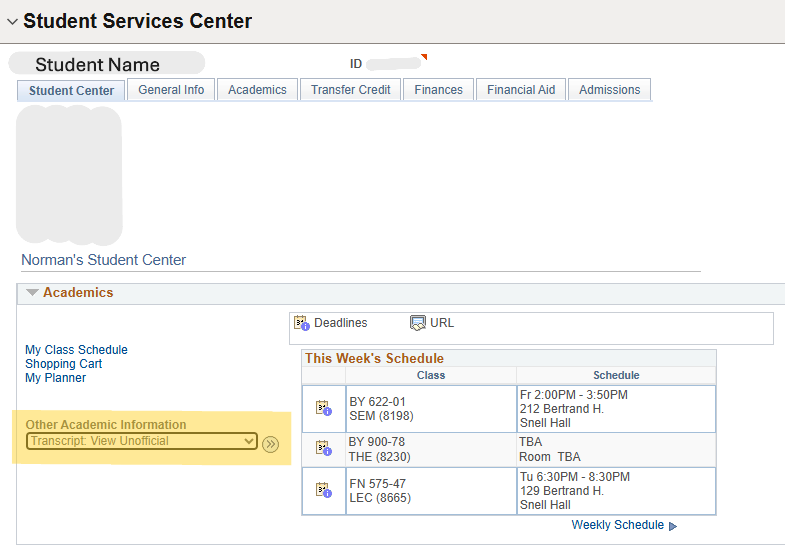Image resolution: width=785 pixels, height=549 pixels.
Task: Select the Transfer Credit tab
Action: [350, 90]
